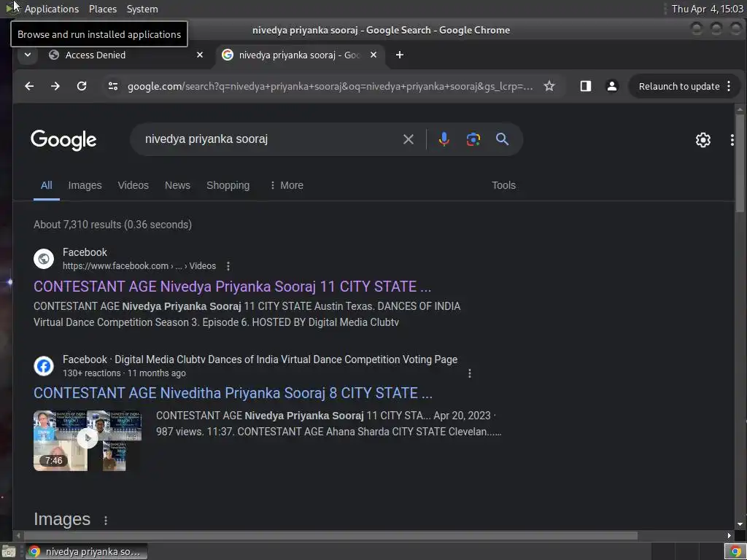Open Chrome three-dot menu beside Relaunch to update

(729, 86)
